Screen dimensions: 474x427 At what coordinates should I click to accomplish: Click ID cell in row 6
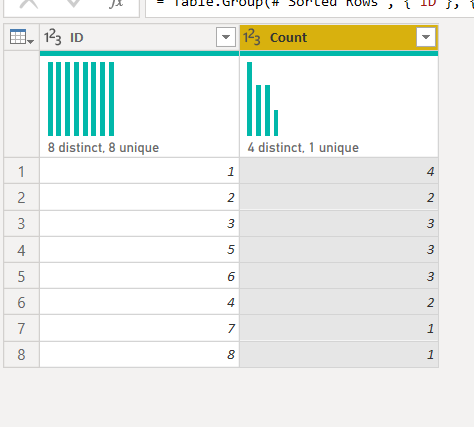point(139,302)
